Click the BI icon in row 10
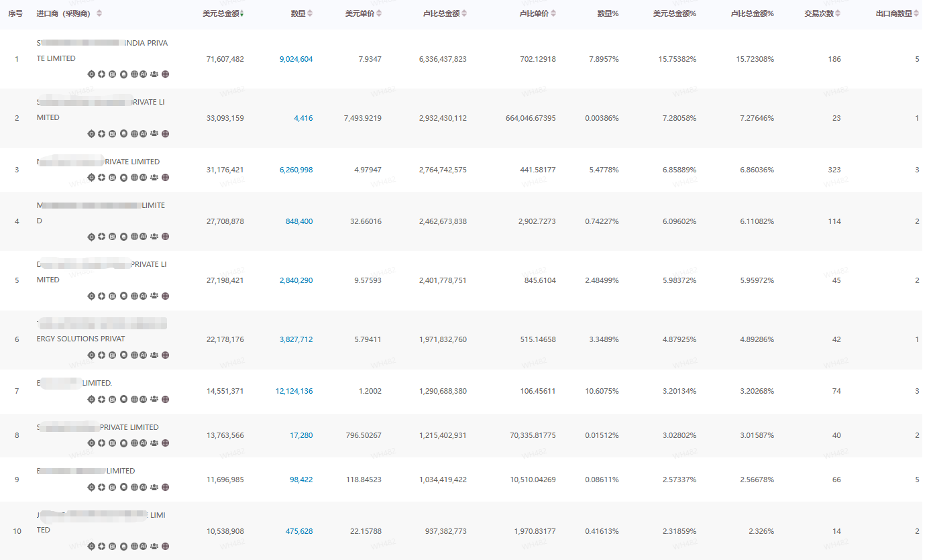Viewport: 935px width, 560px height. point(113,547)
